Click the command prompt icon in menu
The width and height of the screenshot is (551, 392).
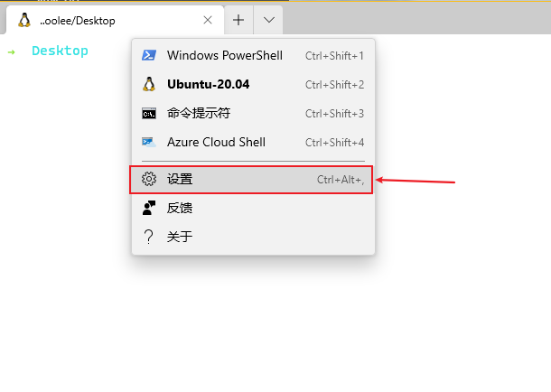pos(149,114)
